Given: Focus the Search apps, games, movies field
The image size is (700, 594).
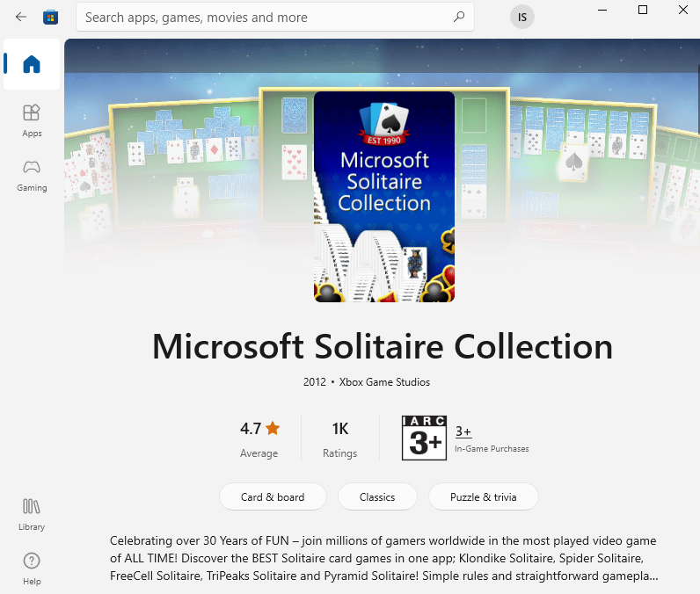Looking at the screenshot, I should (x=264, y=17).
